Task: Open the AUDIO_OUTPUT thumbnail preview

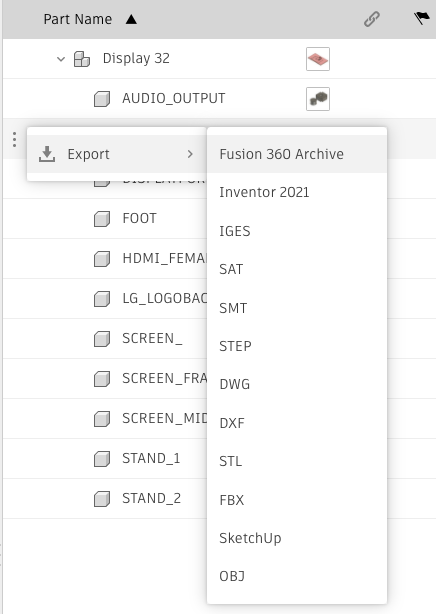Action: pyautogui.click(x=318, y=99)
